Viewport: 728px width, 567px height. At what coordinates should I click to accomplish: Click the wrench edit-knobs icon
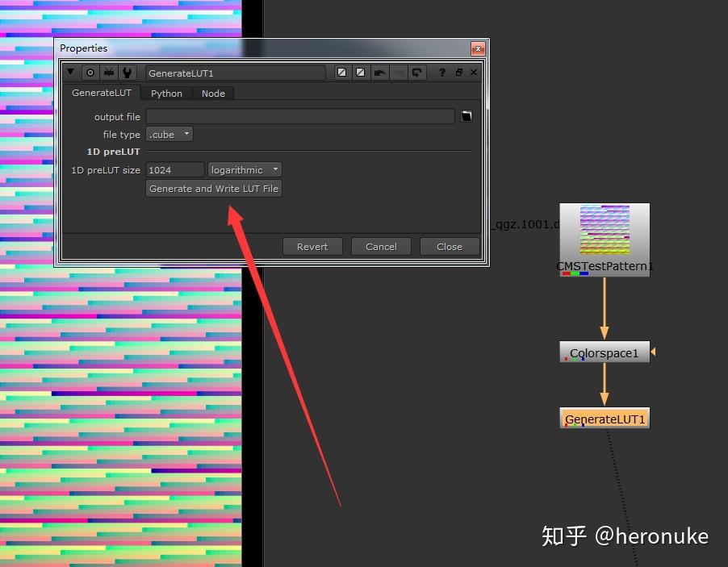point(127,73)
